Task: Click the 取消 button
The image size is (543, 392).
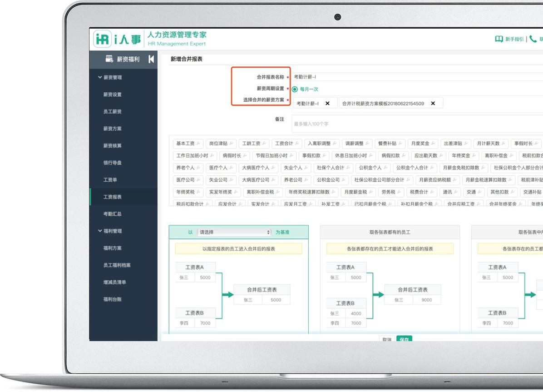Action: tap(387, 339)
